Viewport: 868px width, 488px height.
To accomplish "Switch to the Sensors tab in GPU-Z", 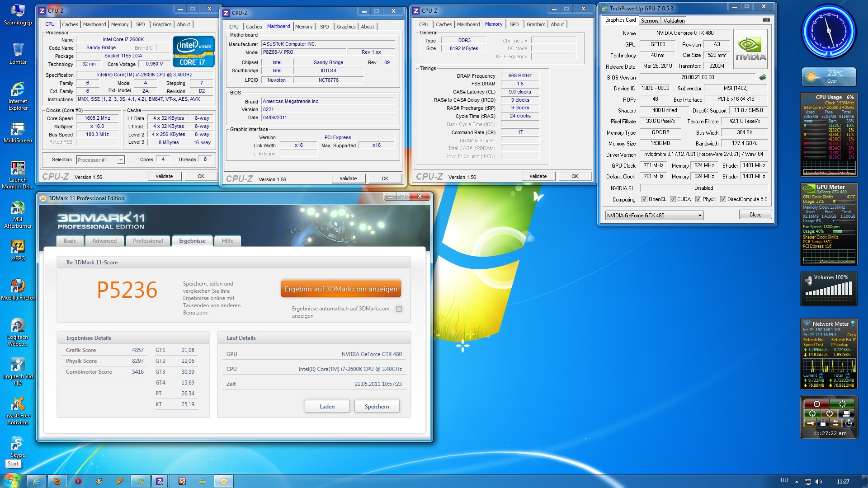I will tap(649, 21).
